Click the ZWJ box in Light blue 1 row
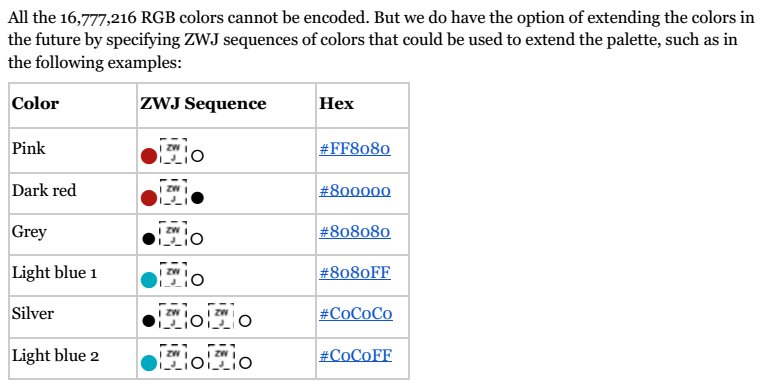The height and width of the screenshot is (386, 762). (x=173, y=275)
